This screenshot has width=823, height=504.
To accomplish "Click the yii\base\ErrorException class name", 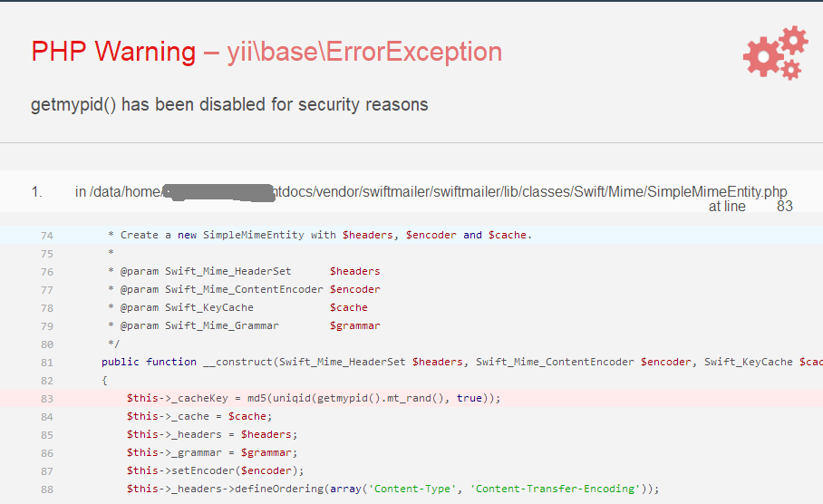I will [x=364, y=52].
